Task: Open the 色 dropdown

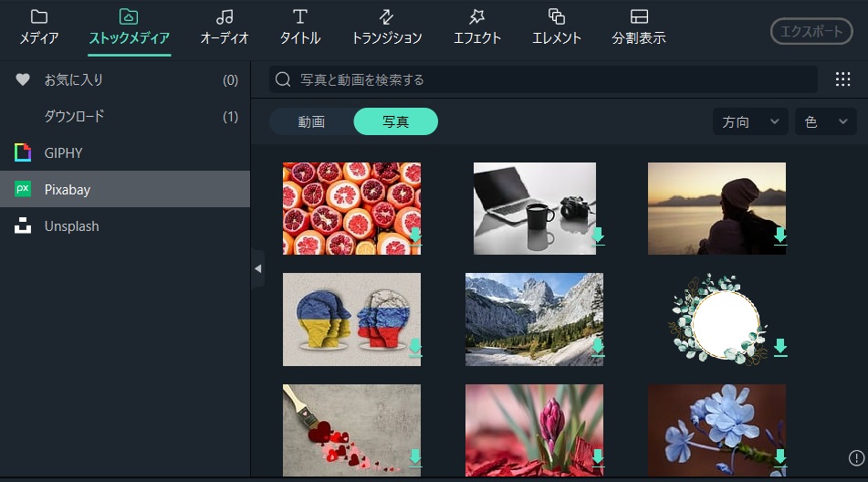Action: pos(826,121)
